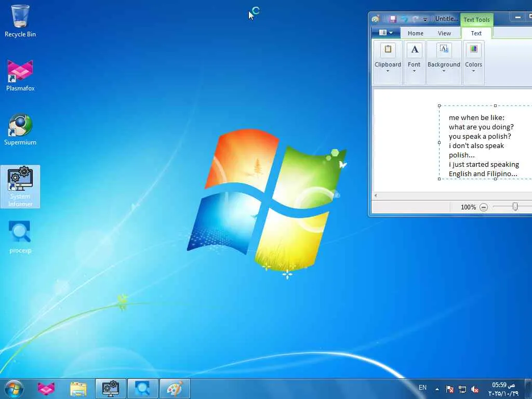The image size is (532, 399).
Task: Expand the Clipboard ribbon group
Action: (388, 62)
